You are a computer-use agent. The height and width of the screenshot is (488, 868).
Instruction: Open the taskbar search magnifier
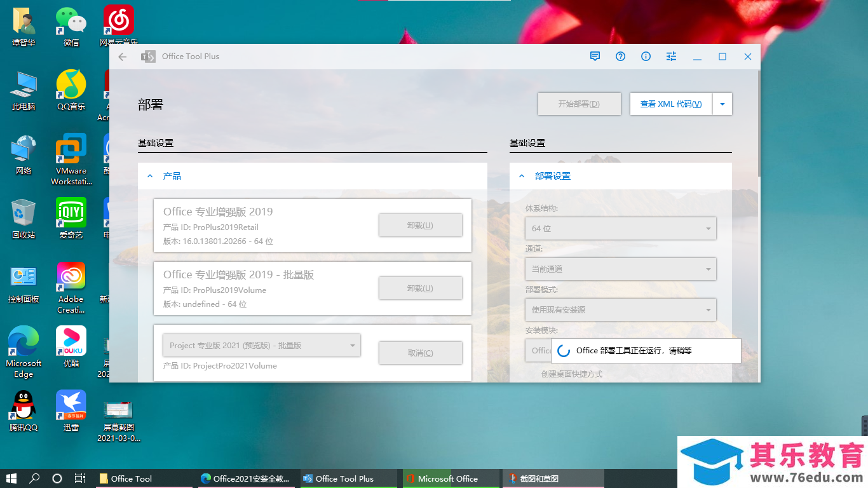(x=34, y=478)
